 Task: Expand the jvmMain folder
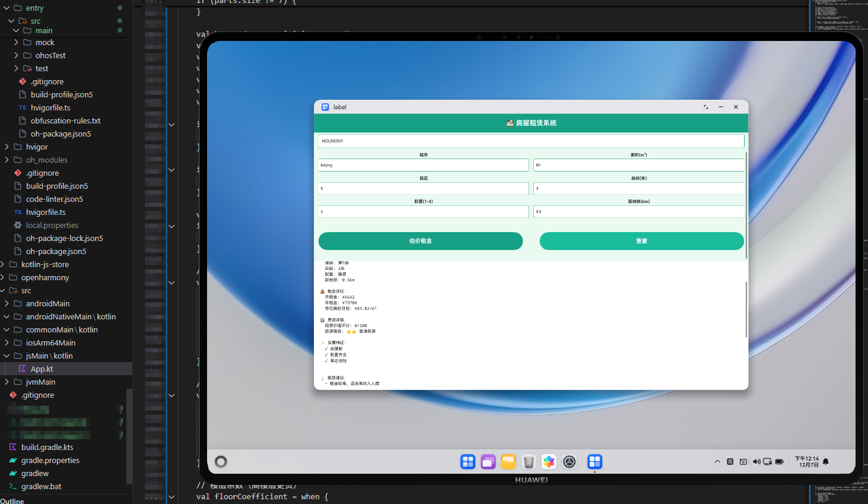(x=7, y=382)
